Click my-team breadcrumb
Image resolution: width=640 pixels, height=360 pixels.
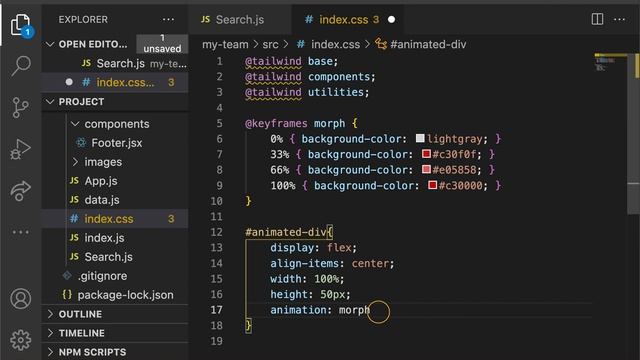(225, 44)
